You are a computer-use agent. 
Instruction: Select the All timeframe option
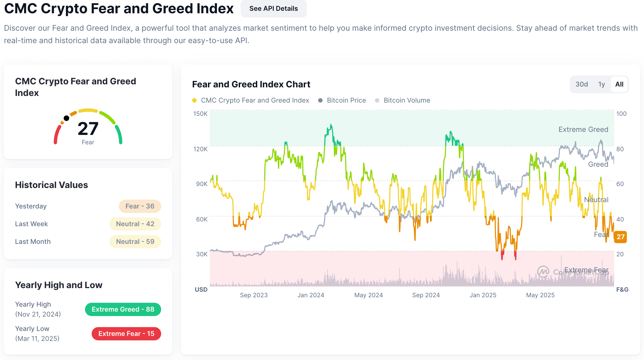pyautogui.click(x=619, y=84)
